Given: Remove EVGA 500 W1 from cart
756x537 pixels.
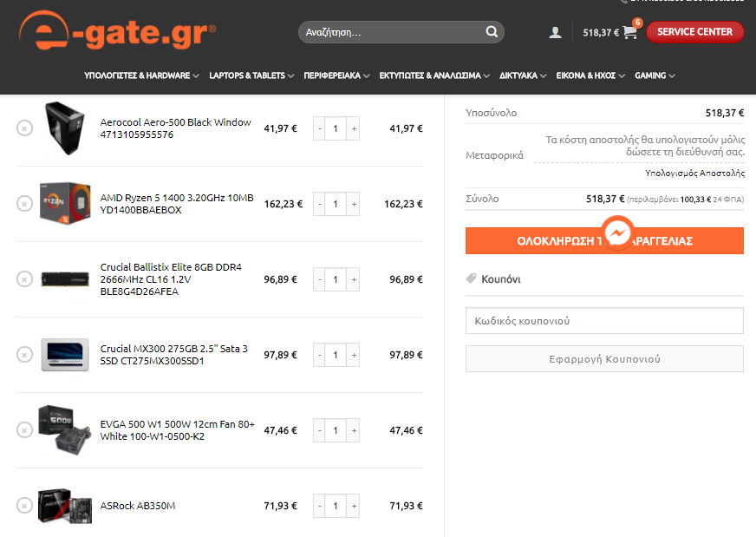Looking at the screenshot, I should click(24, 430).
